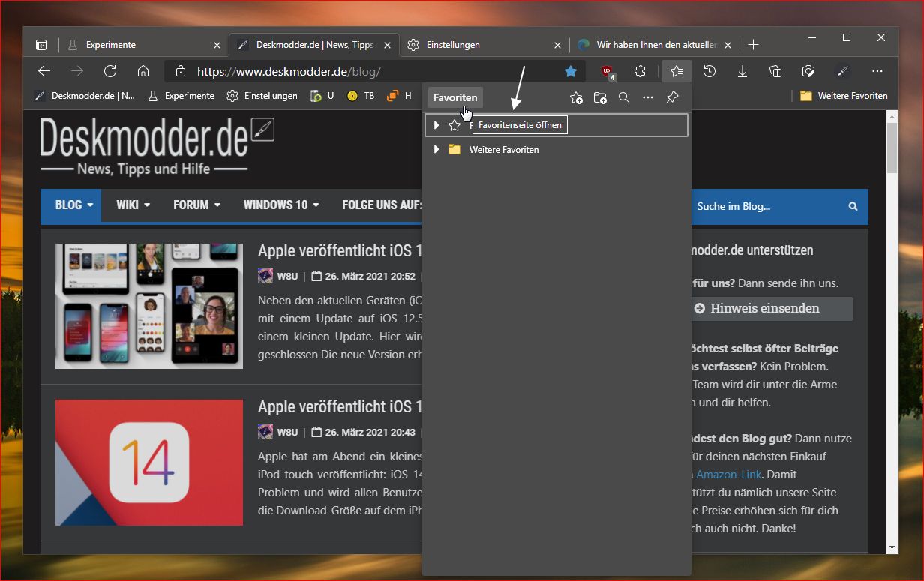Open the U bookmark
Image resolution: width=924 pixels, height=581 pixels.
(x=322, y=96)
